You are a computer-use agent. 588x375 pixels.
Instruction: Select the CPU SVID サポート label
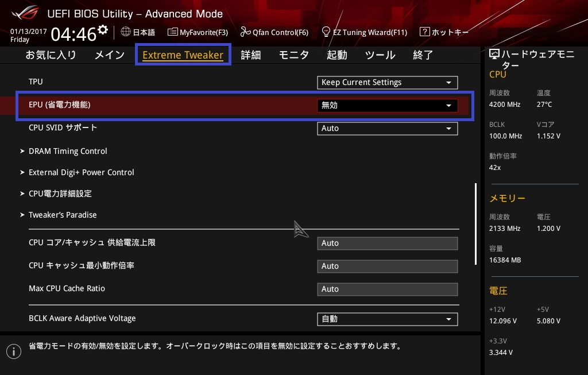pos(63,127)
